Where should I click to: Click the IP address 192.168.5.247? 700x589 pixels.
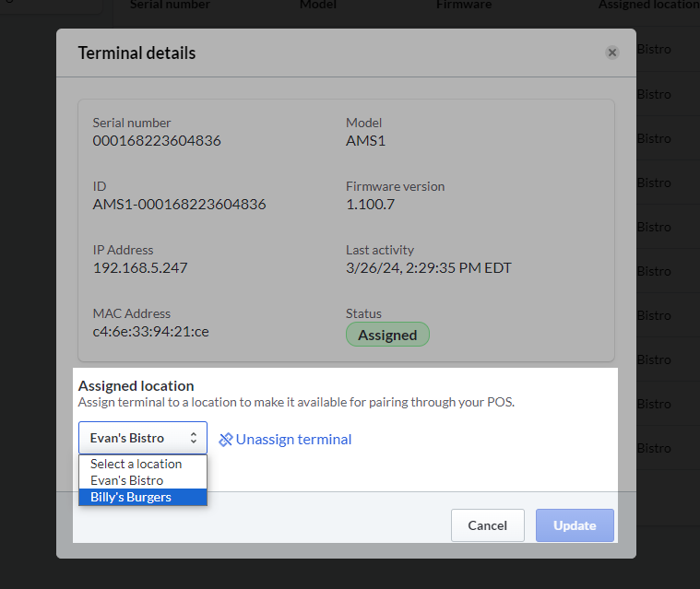tap(140, 268)
